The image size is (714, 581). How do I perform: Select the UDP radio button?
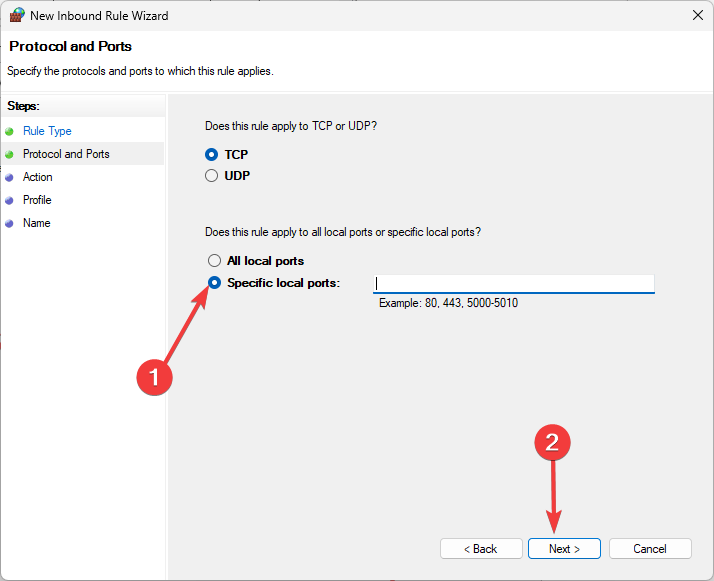211,176
